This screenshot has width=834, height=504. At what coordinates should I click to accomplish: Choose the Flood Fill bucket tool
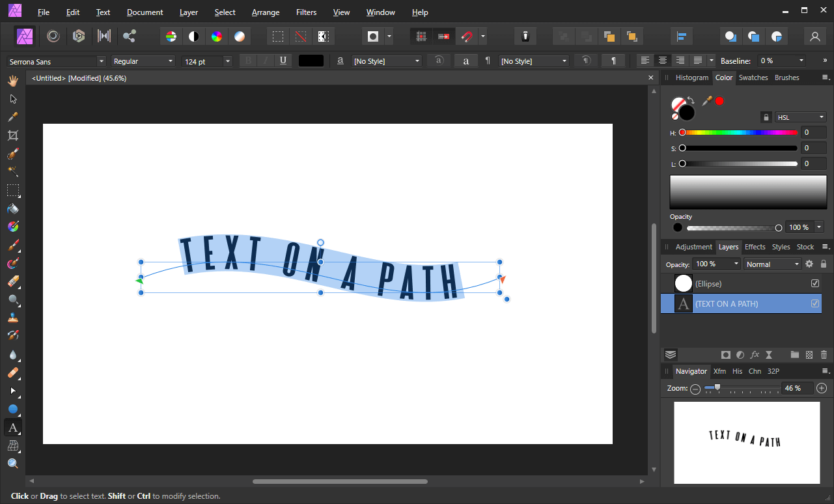coord(12,209)
